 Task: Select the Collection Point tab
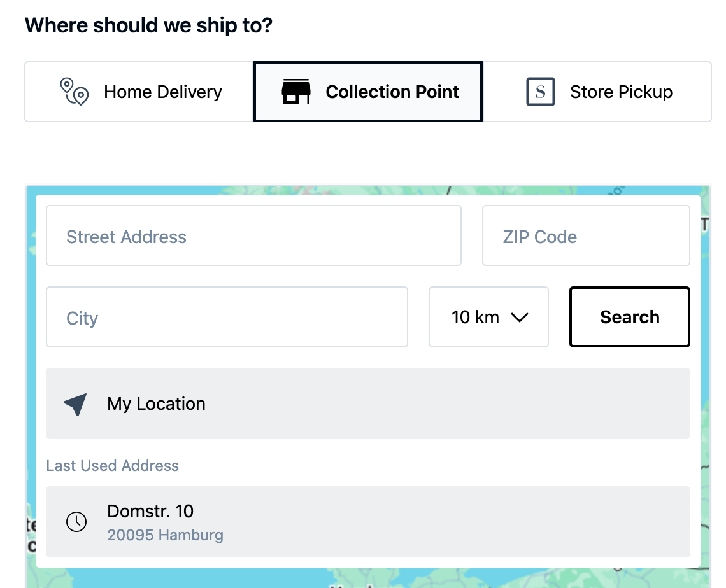pos(368,92)
